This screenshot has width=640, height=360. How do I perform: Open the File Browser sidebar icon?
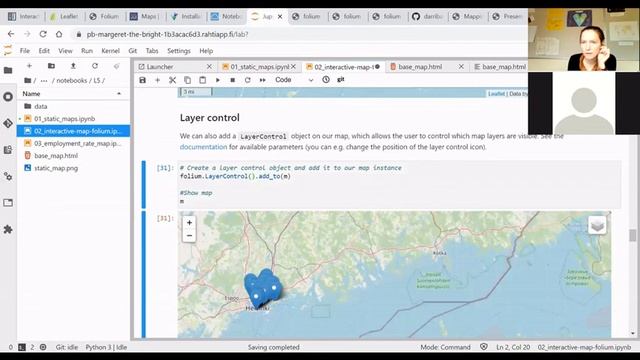8,70
